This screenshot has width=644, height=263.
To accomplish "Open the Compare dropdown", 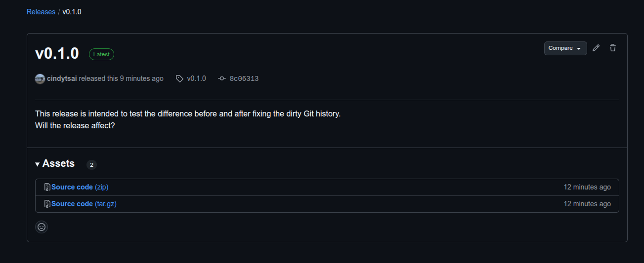I will click(565, 48).
